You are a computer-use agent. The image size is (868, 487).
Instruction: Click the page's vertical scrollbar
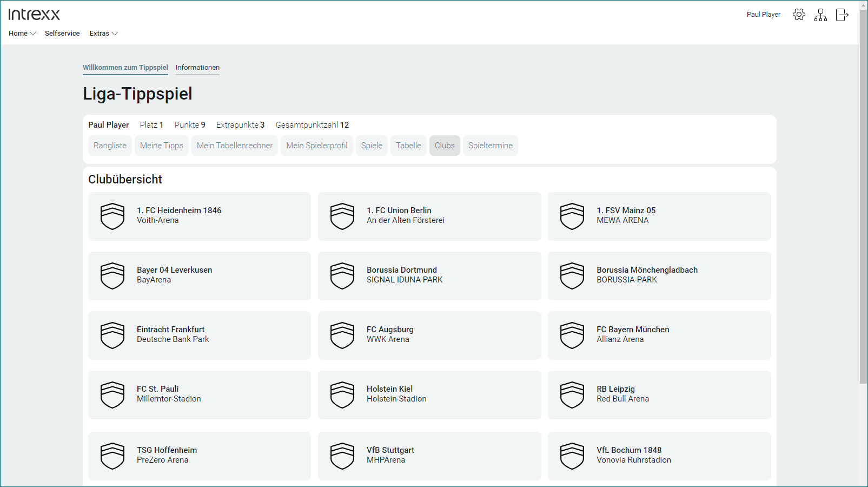click(x=863, y=197)
